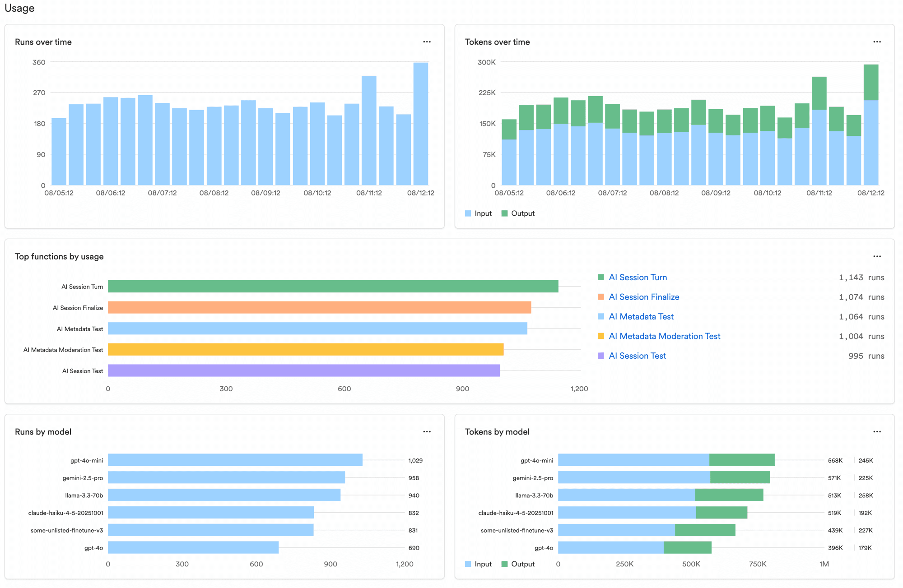Click the orange AI Session Finalize legend swatch
This screenshot has width=903, height=588.
601,297
